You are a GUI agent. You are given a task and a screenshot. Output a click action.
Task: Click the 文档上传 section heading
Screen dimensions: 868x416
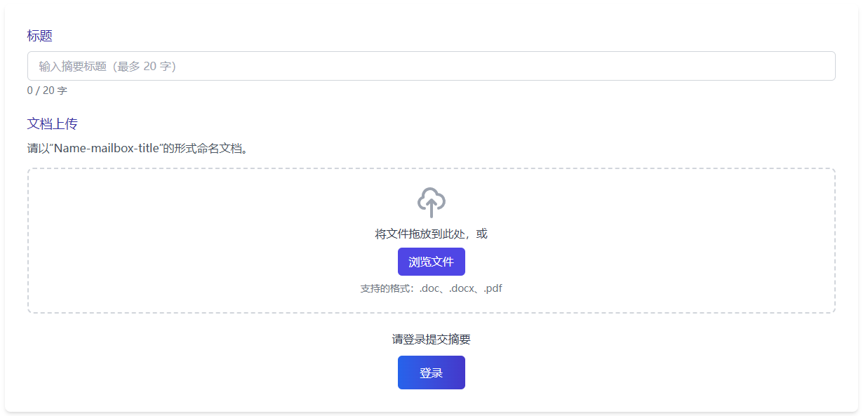point(52,124)
